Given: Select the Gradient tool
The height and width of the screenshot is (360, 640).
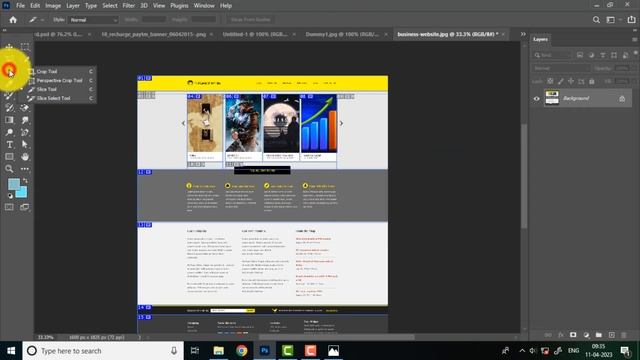Looking at the screenshot, I should tap(9, 120).
